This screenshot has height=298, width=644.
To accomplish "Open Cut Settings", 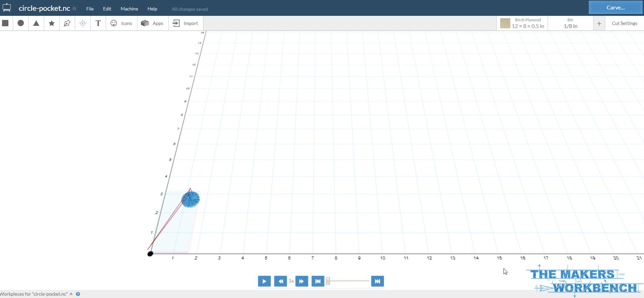I will pos(624,23).
